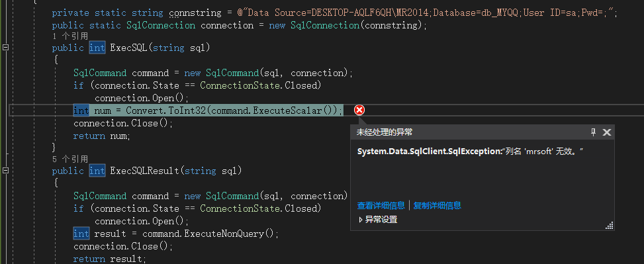Screen dimensions: 644x264
Task: Collapse the ExecSQLResult method outline
Action: coord(5,171)
